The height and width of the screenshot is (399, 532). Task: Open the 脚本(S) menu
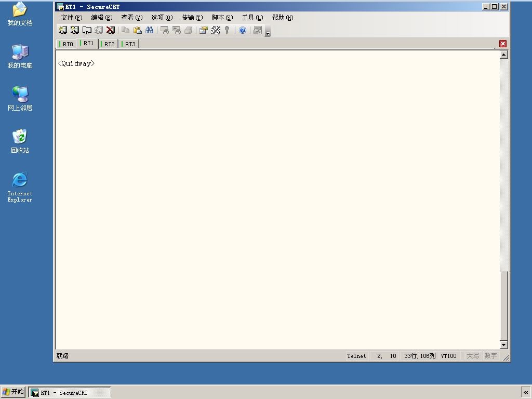222,18
